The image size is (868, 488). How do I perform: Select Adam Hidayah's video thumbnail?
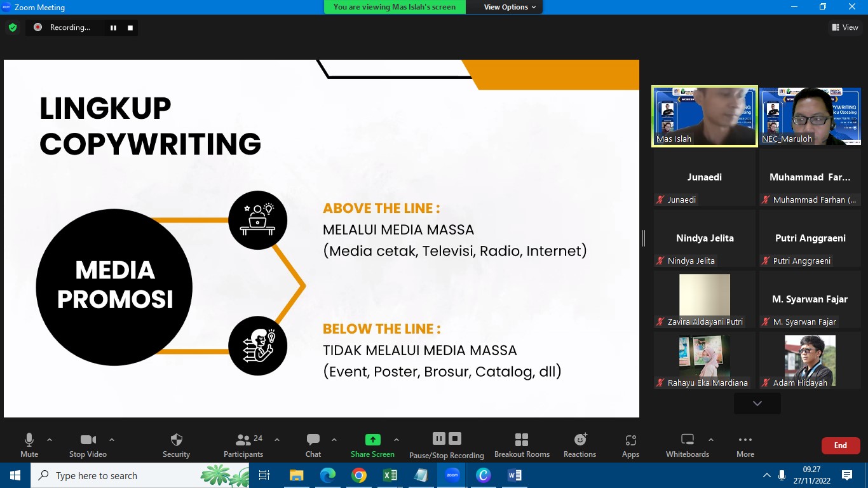pyautogui.click(x=810, y=360)
